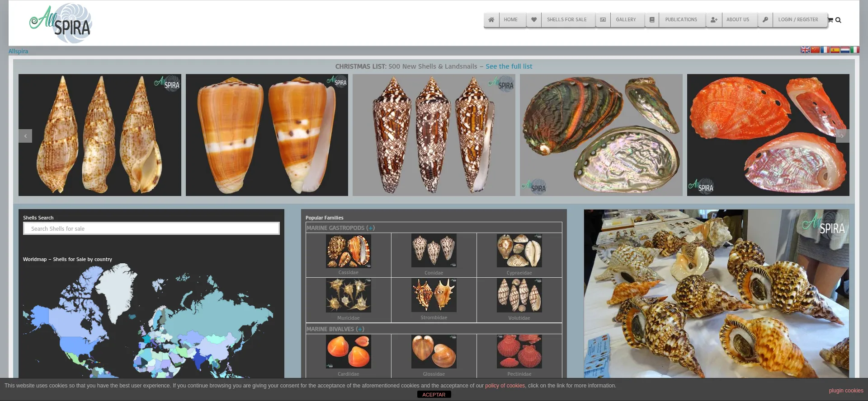This screenshot has width=868, height=401.
Task: Open the search magnifier icon in header
Action: tap(838, 20)
